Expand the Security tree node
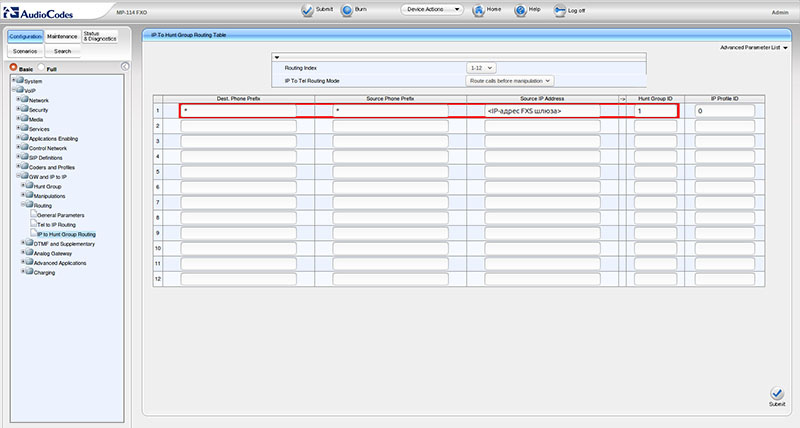The height and width of the screenshot is (428, 800). pyautogui.click(x=18, y=109)
